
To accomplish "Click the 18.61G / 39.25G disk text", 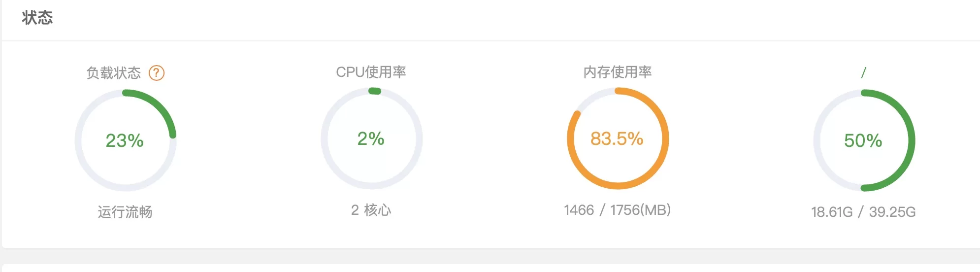I will tap(864, 212).
